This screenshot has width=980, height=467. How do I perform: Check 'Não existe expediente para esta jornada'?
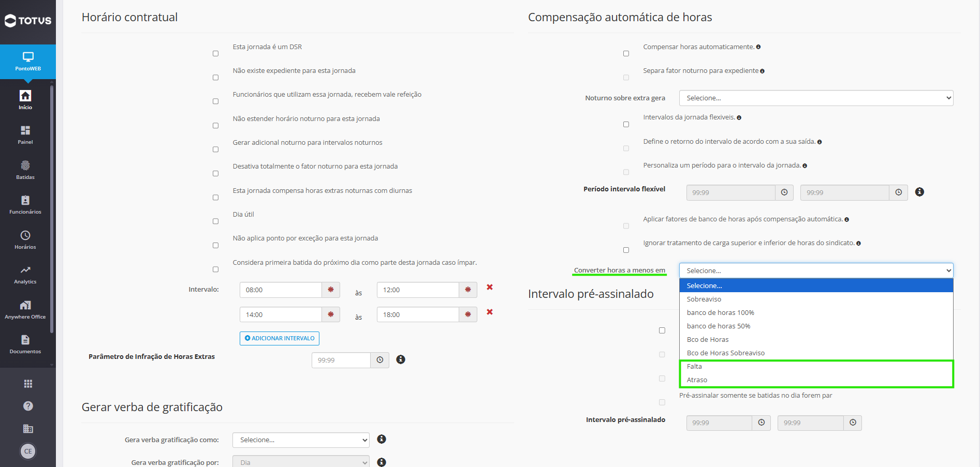tap(216, 78)
